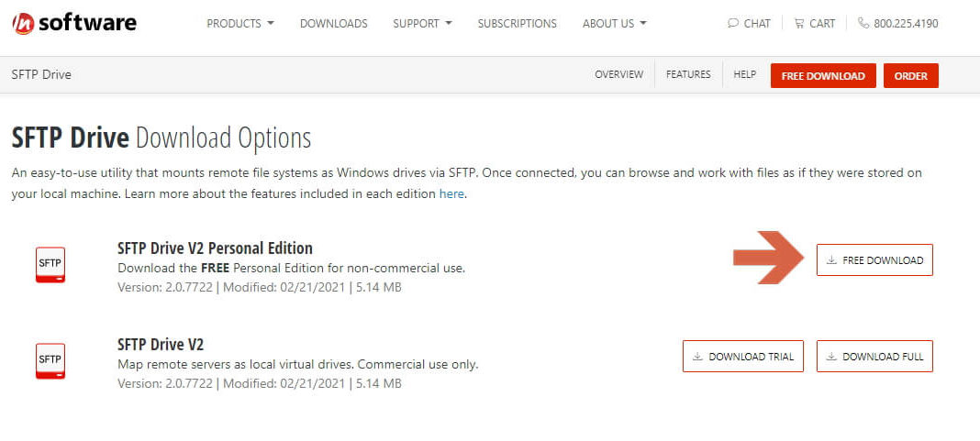Open the CHAT link
The width and height of the screenshot is (980, 441).
749,24
